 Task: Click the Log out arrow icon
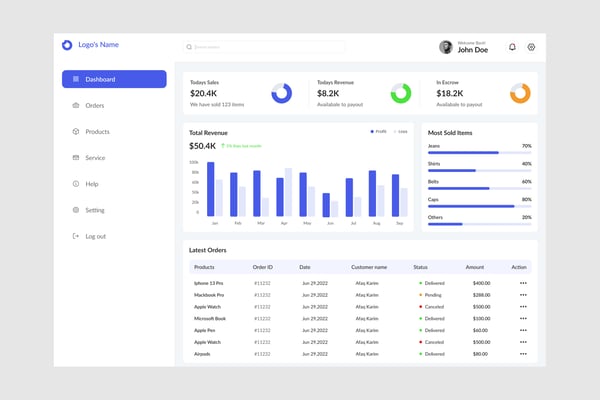coord(76,236)
